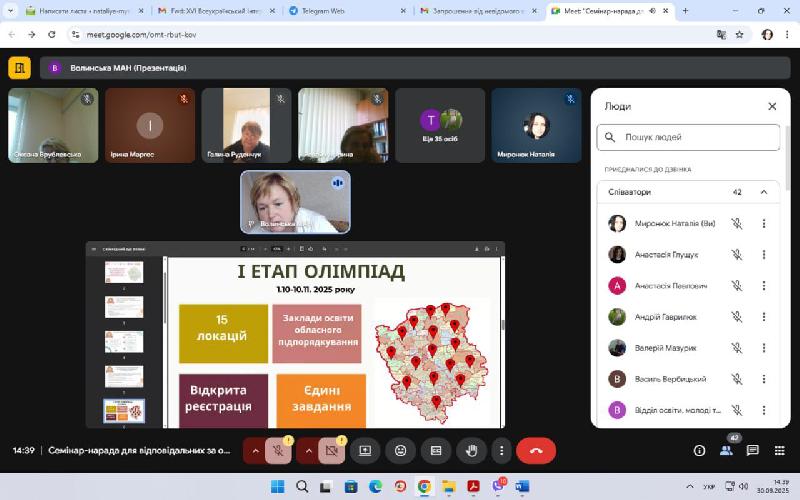Click the red leave call button
Image resolution: width=800 pixels, height=500 pixels.
tap(536, 451)
